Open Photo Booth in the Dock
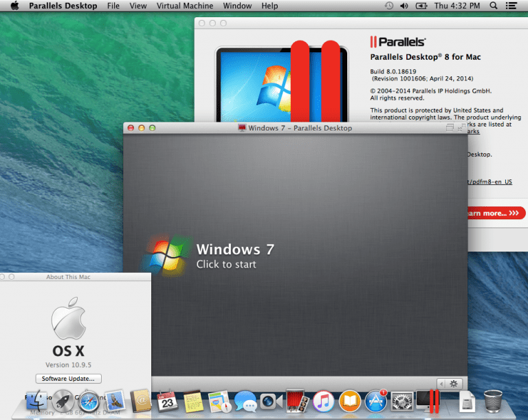 click(x=297, y=401)
